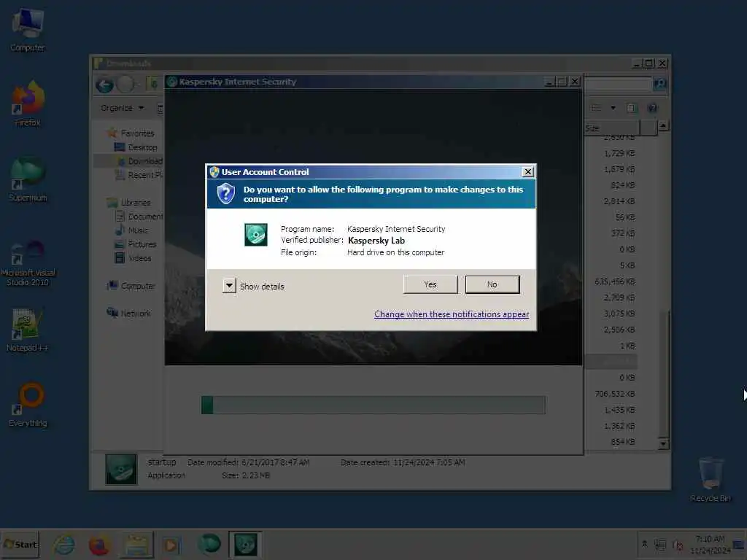Select Pictures library in the navigation pane
This screenshot has height=560, width=747.
(136, 244)
